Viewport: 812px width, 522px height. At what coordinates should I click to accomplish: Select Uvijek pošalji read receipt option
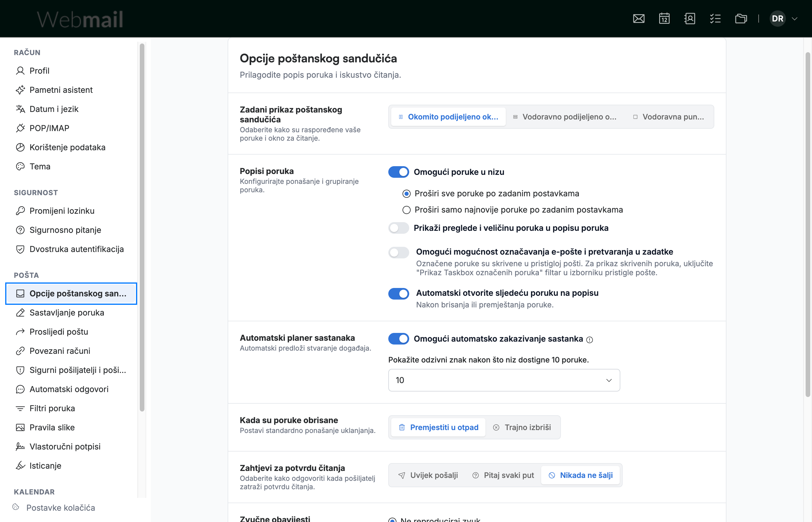pyautogui.click(x=428, y=475)
